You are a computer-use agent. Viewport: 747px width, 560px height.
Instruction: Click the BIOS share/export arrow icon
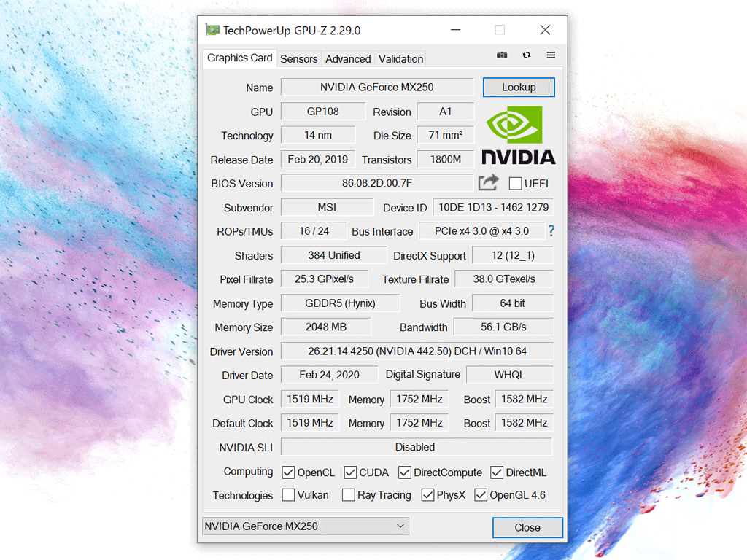(x=488, y=183)
